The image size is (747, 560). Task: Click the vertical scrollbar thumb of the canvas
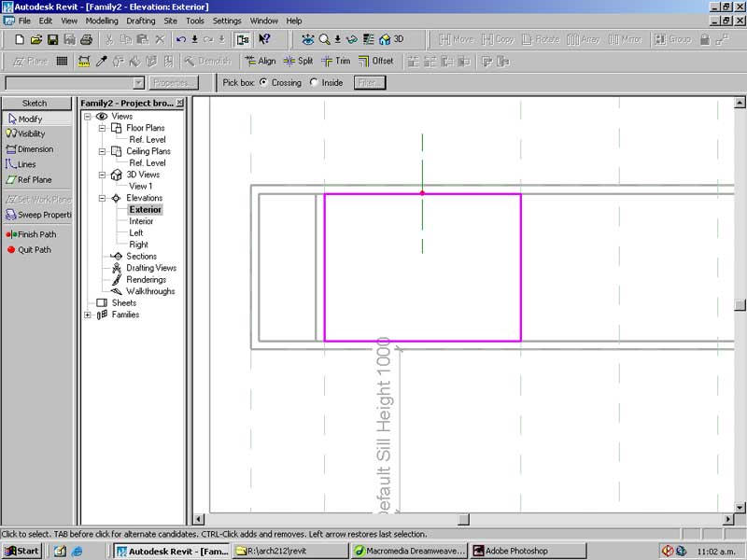740,305
